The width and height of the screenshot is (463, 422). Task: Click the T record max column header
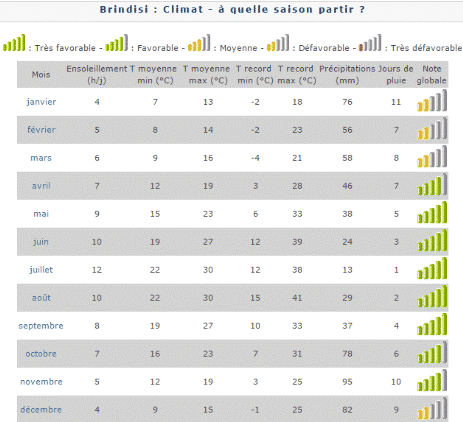296,74
